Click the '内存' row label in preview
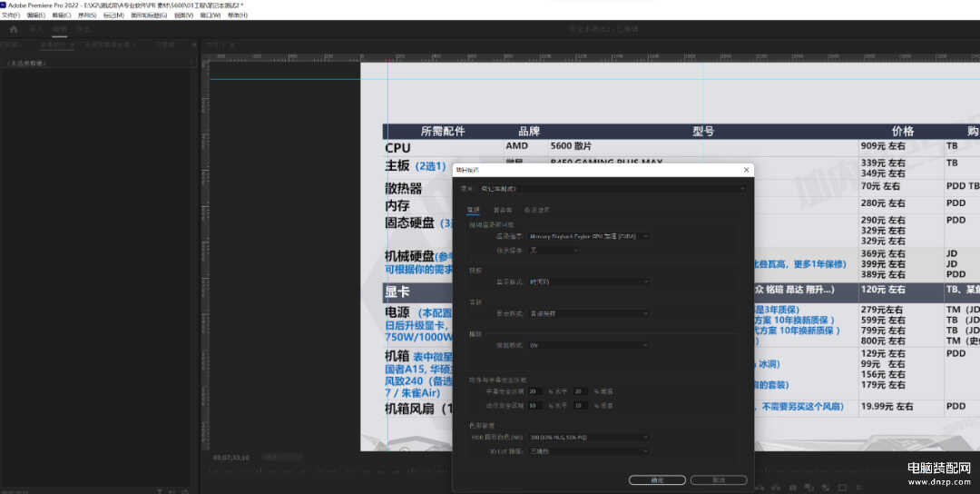 397,206
